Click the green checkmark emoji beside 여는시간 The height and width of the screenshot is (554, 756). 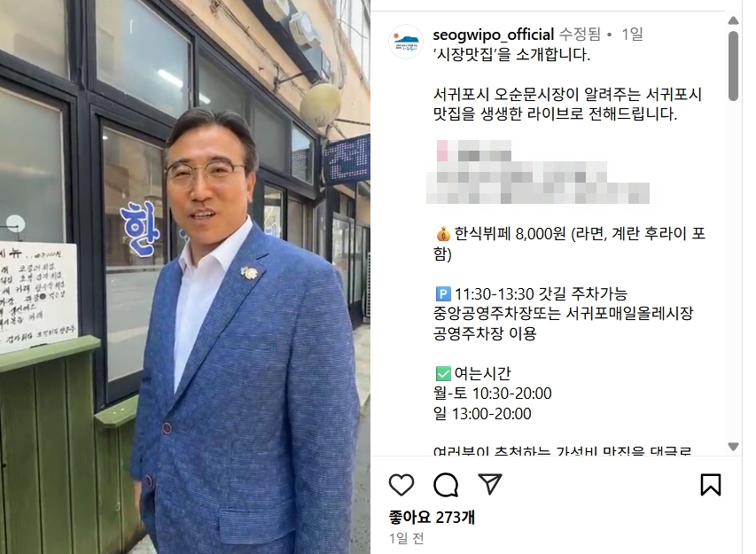click(x=443, y=373)
